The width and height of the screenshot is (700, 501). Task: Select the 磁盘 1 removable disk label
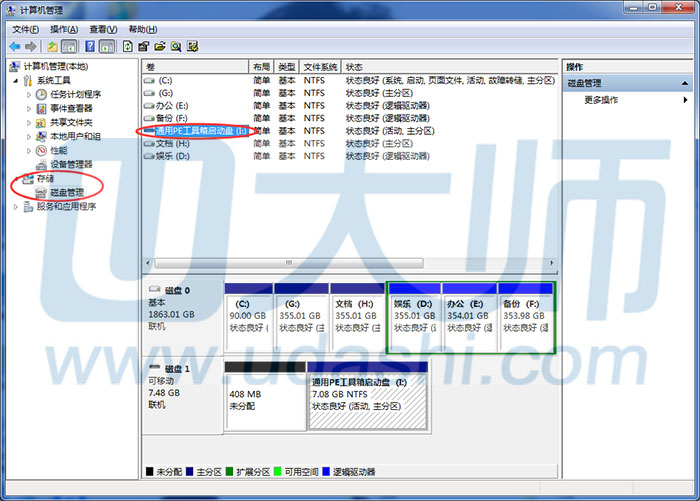(x=176, y=369)
